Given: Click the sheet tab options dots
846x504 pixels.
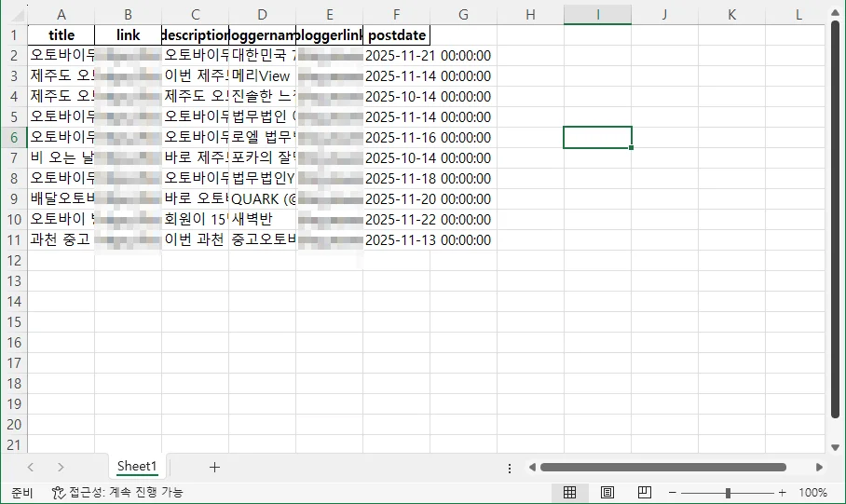Looking at the screenshot, I should [x=510, y=468].
